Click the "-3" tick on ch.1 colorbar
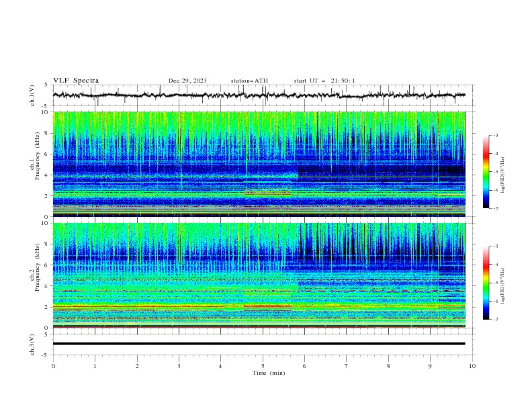The image size is (532, 411). tap(495, 135)
